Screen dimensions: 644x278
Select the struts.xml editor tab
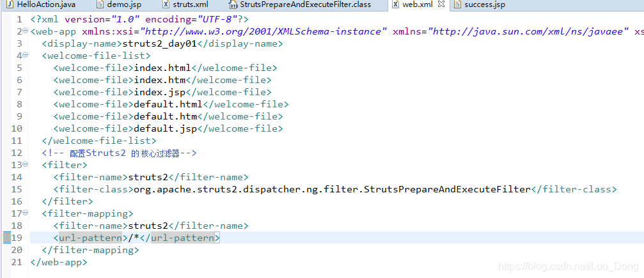(185, 5)
